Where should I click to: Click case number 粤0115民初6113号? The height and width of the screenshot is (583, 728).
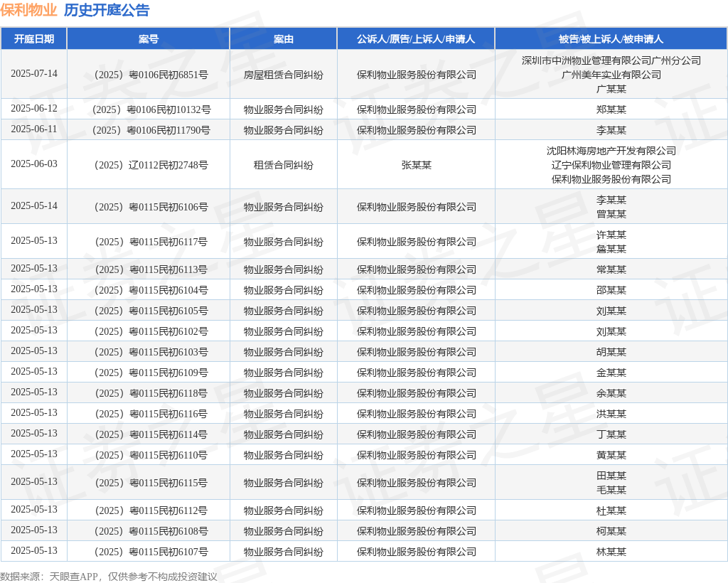[151, 269]
